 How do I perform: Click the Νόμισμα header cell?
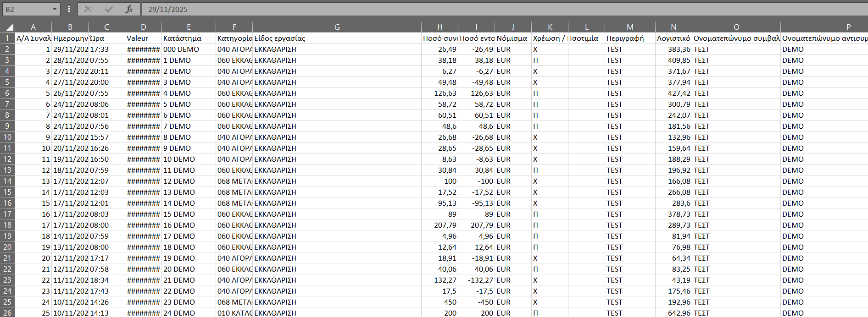513,38
